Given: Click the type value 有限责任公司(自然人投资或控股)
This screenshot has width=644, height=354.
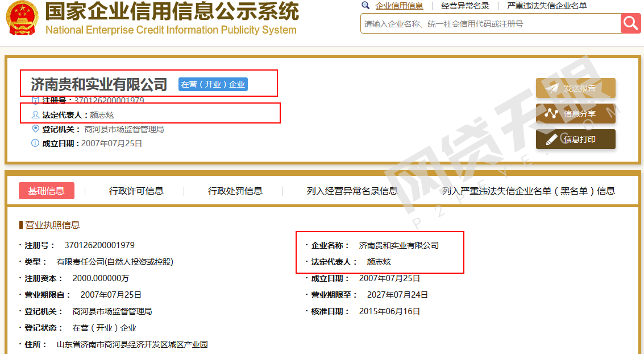Looking at the screenshot, I should click(115, 262).
